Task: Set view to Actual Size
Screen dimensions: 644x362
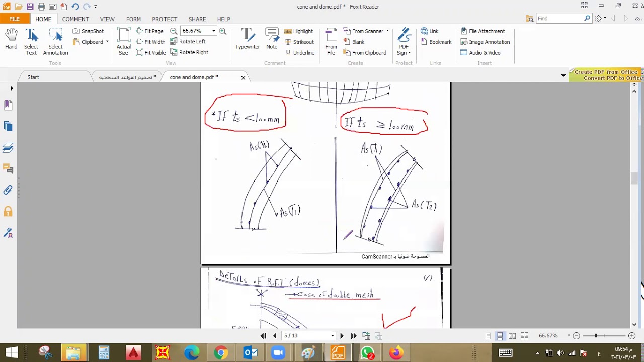Action: pyautogui.click(x=124, y=42)
